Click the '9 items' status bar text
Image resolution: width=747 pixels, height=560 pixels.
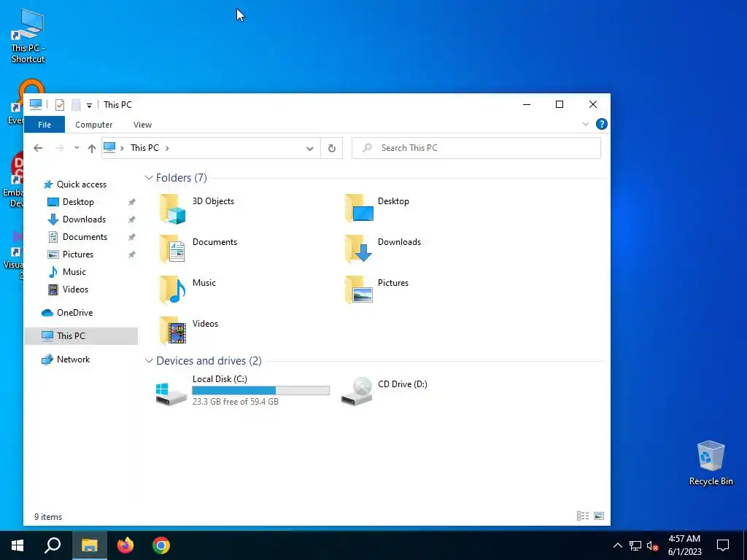tap(48, 517)
